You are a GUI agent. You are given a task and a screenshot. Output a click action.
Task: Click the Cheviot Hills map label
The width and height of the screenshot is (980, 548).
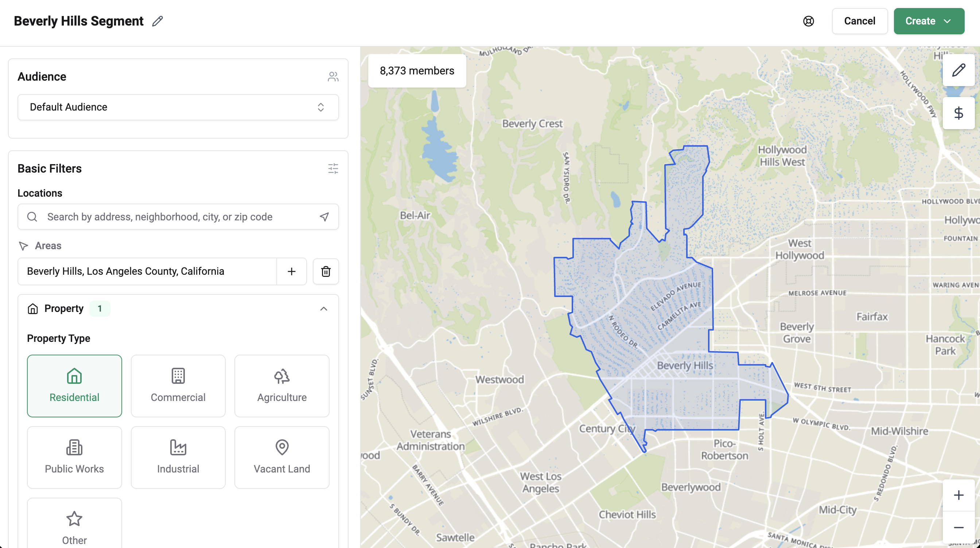coord(627,514)
